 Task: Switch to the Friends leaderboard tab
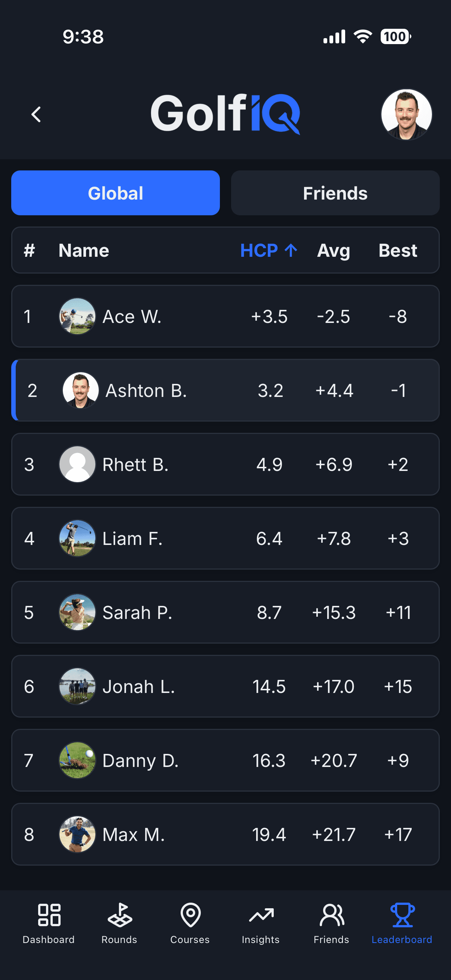click(335, 193)
